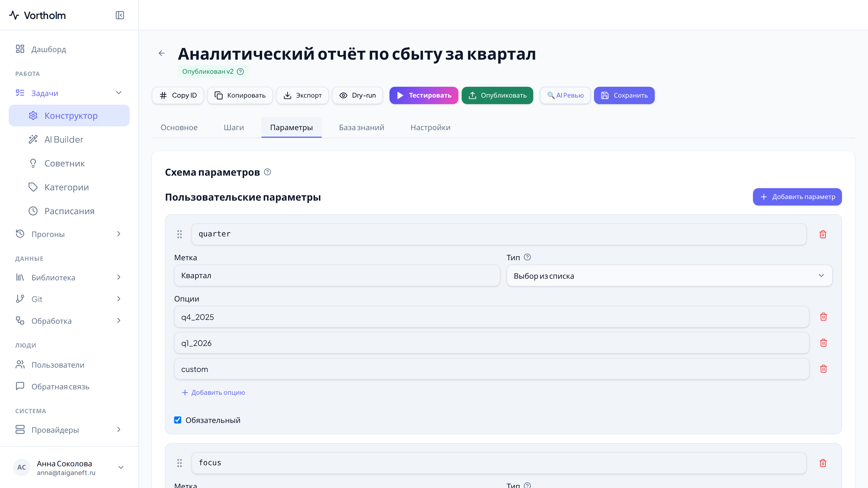This screenshot has width=868, height=488.
Task: Open AI Ревью
Action: coord(565,95)
